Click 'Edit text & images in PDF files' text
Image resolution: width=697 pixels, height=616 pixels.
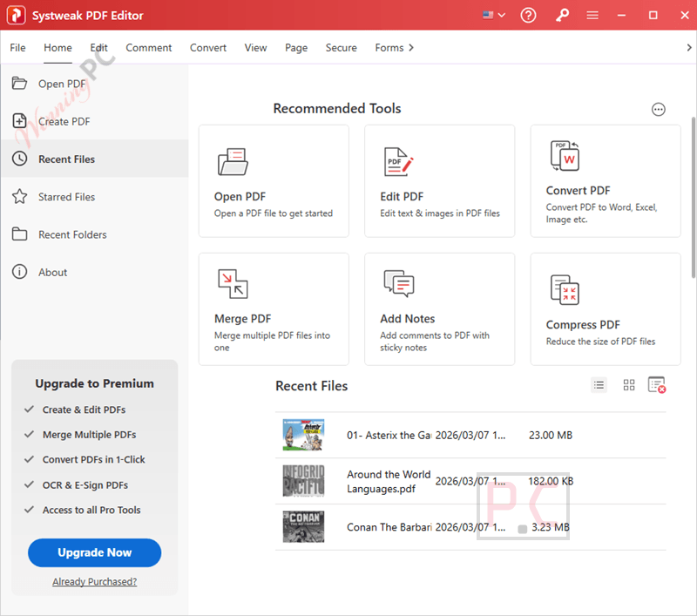tap(440, 213)
